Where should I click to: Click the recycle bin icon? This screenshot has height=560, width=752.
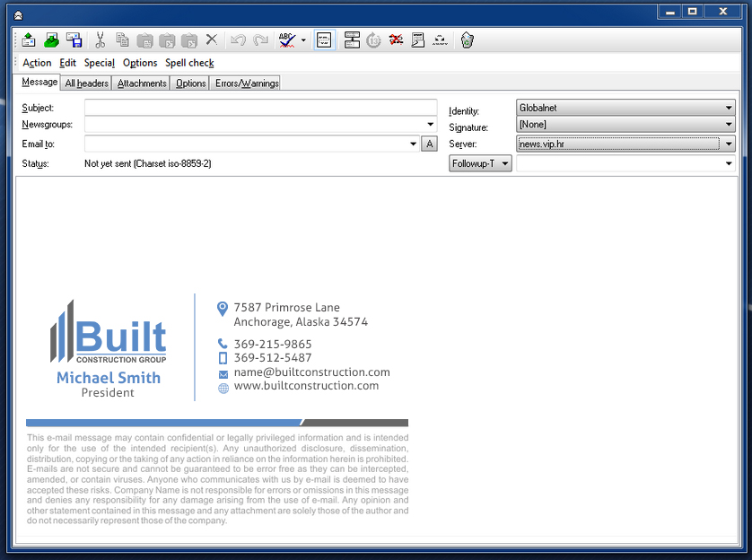coord(468,40)
